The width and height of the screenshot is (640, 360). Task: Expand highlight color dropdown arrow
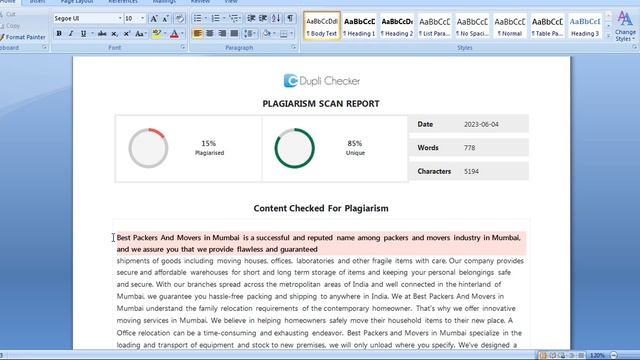(x=165, y=33)
